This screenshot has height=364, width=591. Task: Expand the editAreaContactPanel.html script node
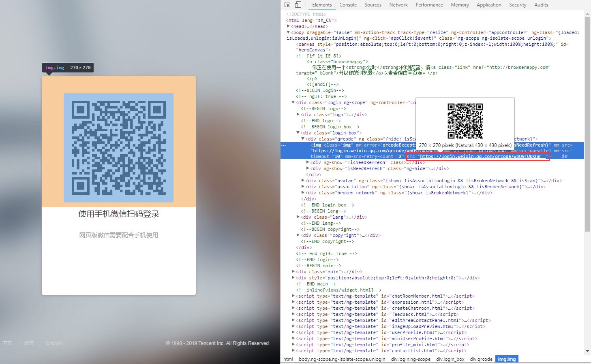pyautogui.click(x=293, y=320)
